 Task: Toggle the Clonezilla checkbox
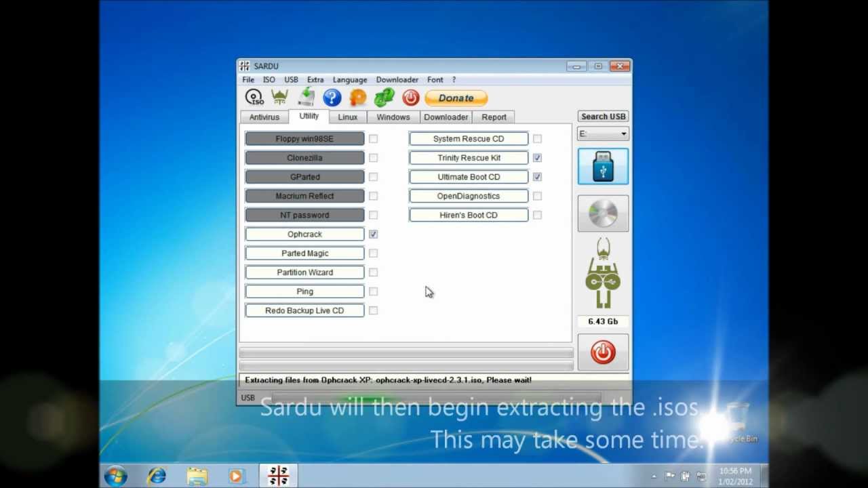[x=373, y=157]
